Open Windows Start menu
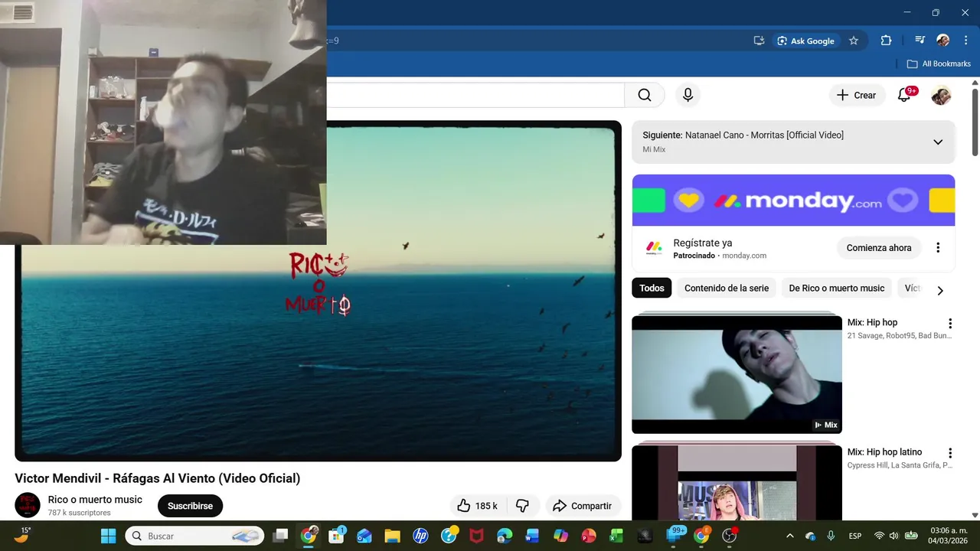 coord(109,536)
